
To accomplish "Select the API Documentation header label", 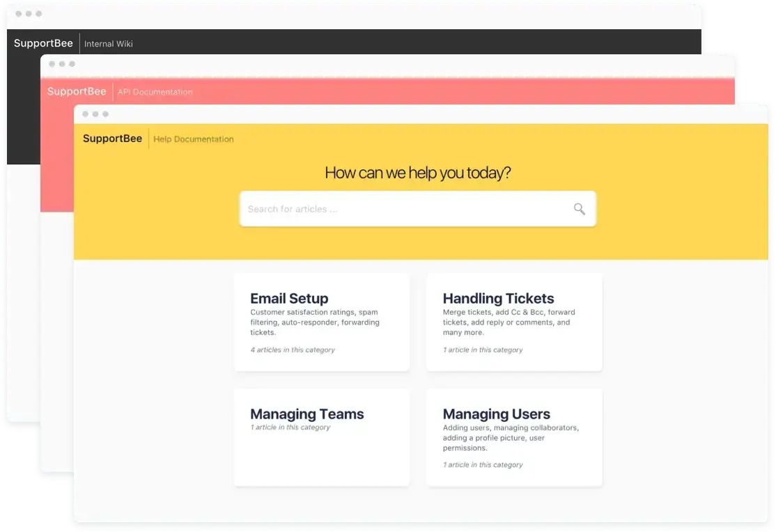I will [x=155, y=91].
